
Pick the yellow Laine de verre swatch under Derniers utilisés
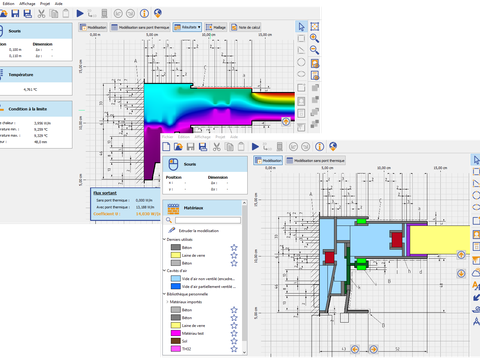pos(176,255)
